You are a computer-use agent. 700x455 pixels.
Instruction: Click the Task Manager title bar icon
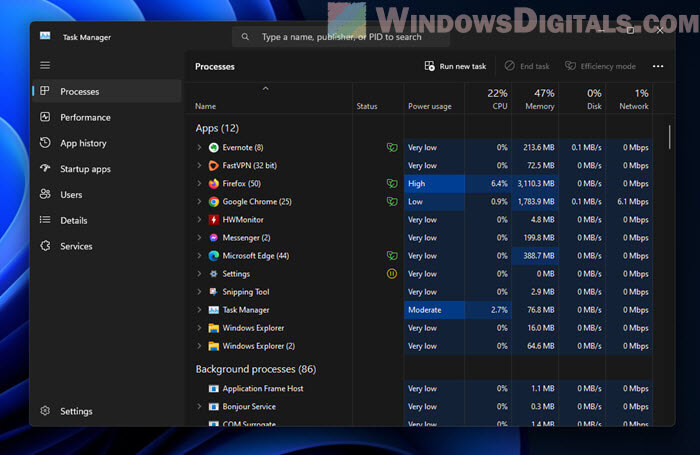click(x=45, y=36)
